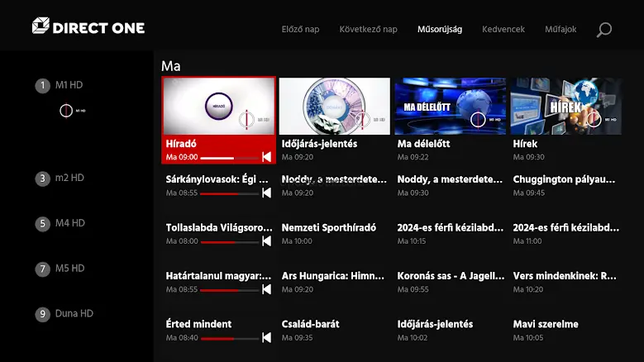Image resolution: width=644 pixels, height=362 pixels.
Task: Select the m2 HD channel name
Action: pyautogui.click(x=69, y=178)
